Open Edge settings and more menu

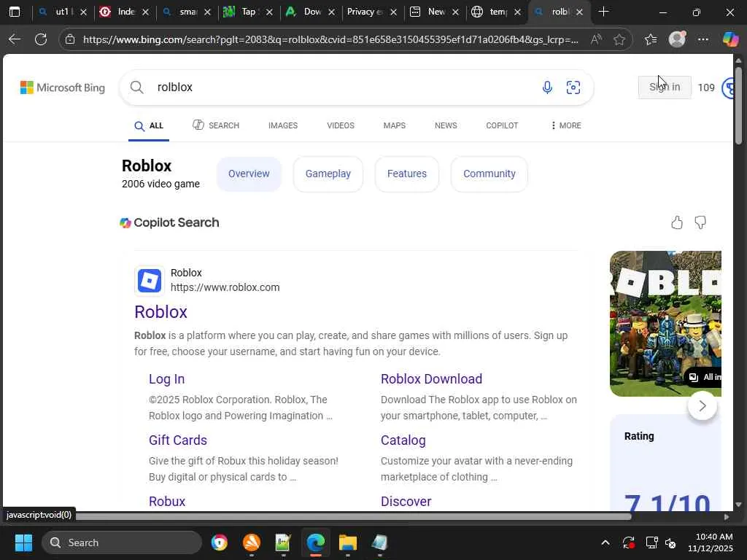703,39
